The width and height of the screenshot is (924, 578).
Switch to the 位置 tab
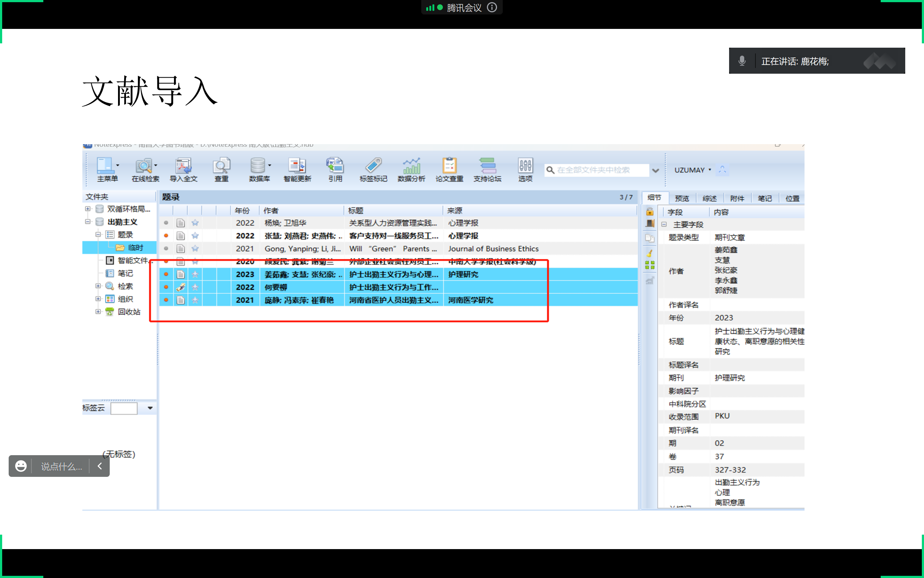pos(792,198)
